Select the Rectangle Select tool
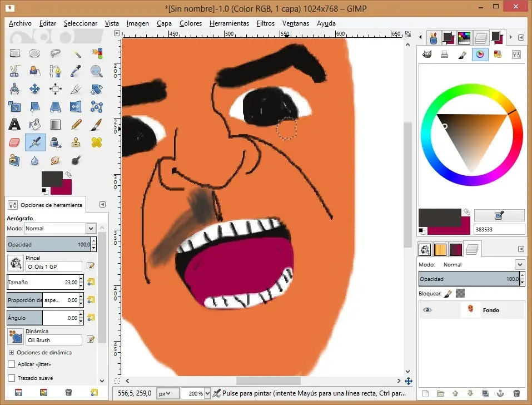532x405 pixels. click(x=15, y=53)
